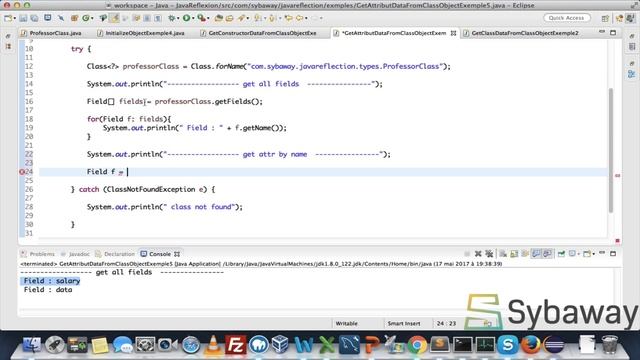Click the red error overview ruler mark

click(x=618, y=176)
